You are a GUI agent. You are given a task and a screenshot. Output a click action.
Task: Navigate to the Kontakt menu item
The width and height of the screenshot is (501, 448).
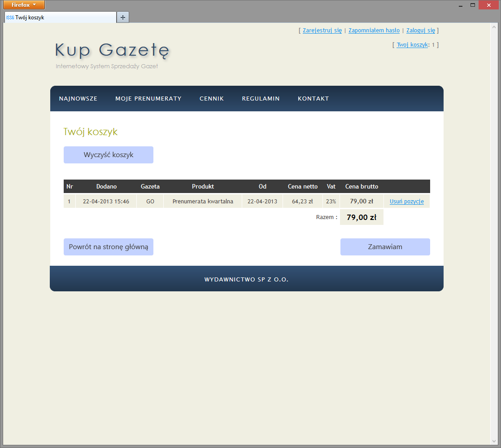click(x=313, y=99)
